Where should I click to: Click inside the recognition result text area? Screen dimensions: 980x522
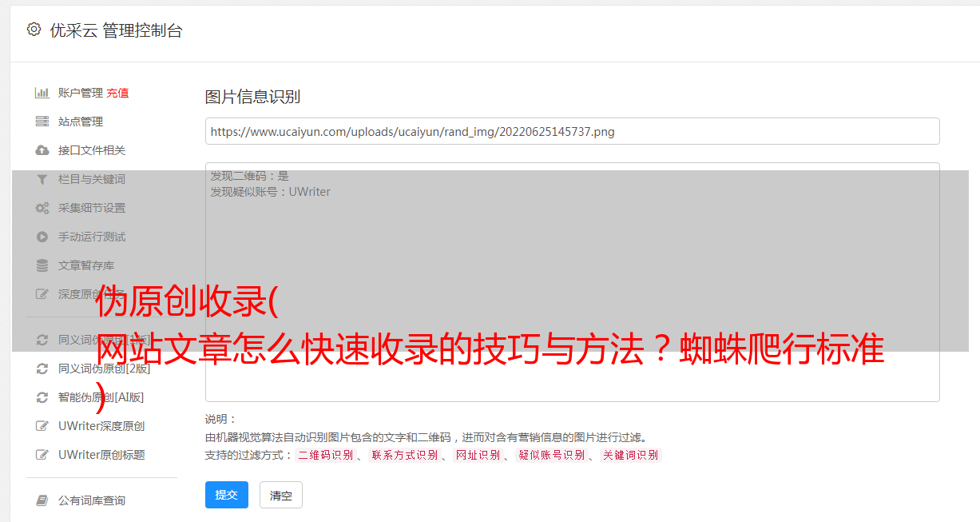(572, 281)
